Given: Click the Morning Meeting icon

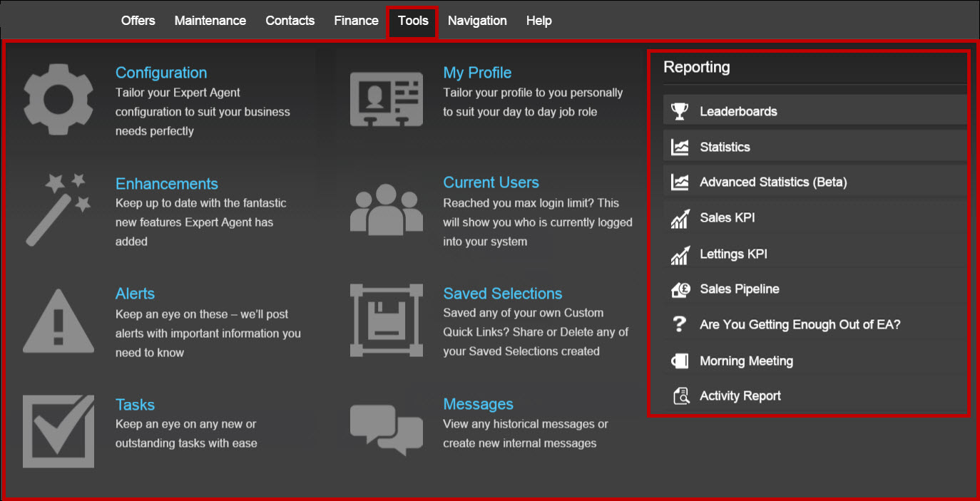Looking at the screenshot, I should 680,361.
